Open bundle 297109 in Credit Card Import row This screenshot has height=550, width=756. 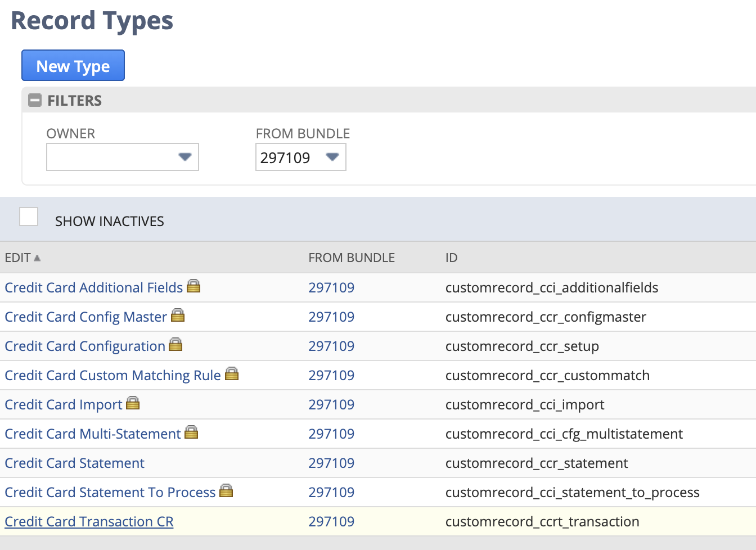(331, 404)
